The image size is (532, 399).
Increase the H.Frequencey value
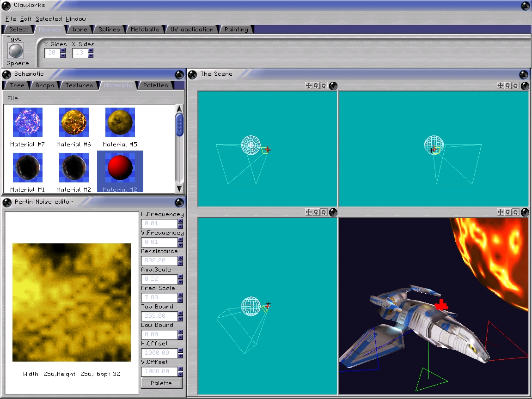(x=180, y=221)
